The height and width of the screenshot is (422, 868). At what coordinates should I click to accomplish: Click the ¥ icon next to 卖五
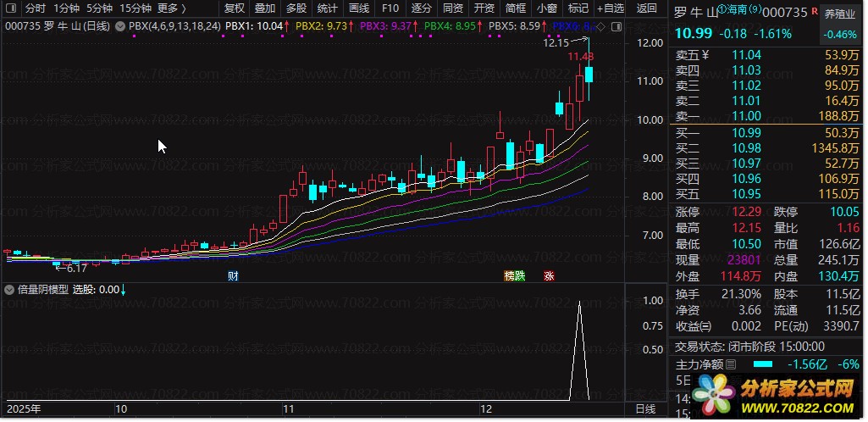[705, 54]
